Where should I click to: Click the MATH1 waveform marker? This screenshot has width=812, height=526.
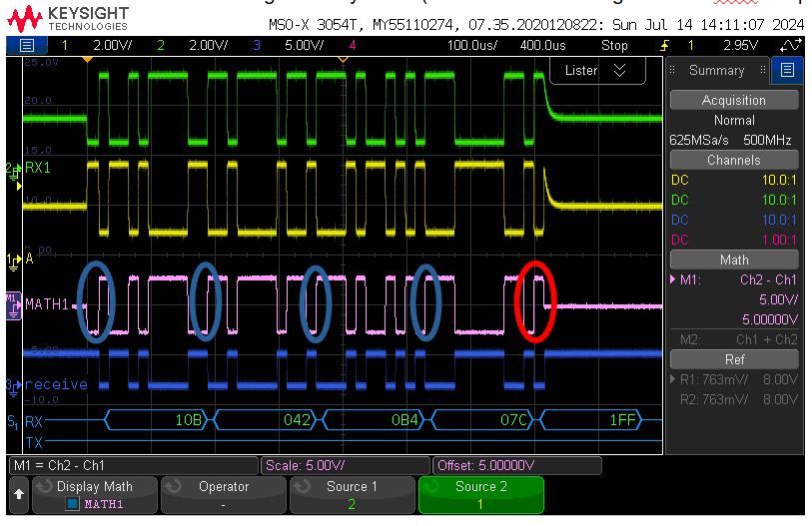[13, 305]
